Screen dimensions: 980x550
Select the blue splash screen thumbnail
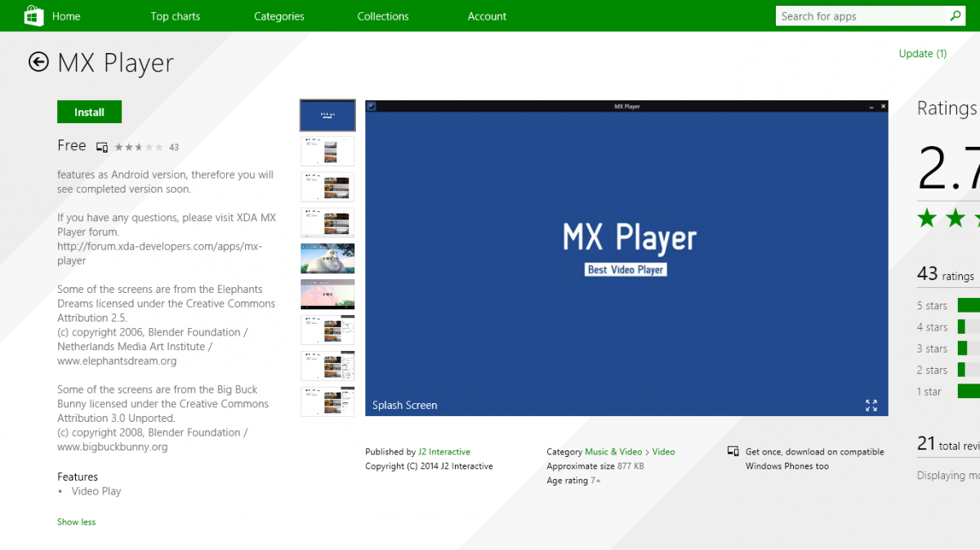[x=327, y=116]
